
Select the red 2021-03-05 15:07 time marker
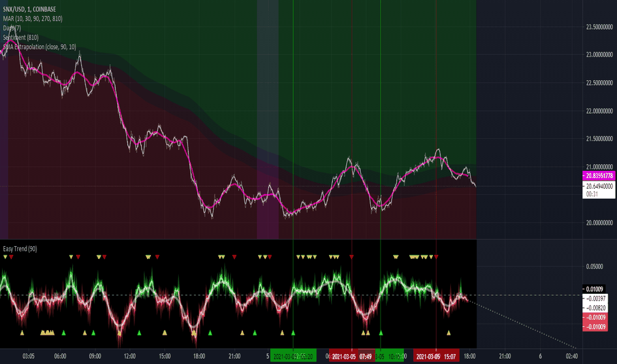tap(436, 357)
